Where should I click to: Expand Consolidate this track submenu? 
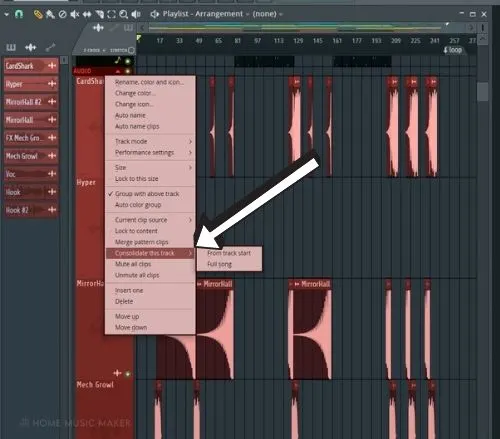click(x=150, y=253)
